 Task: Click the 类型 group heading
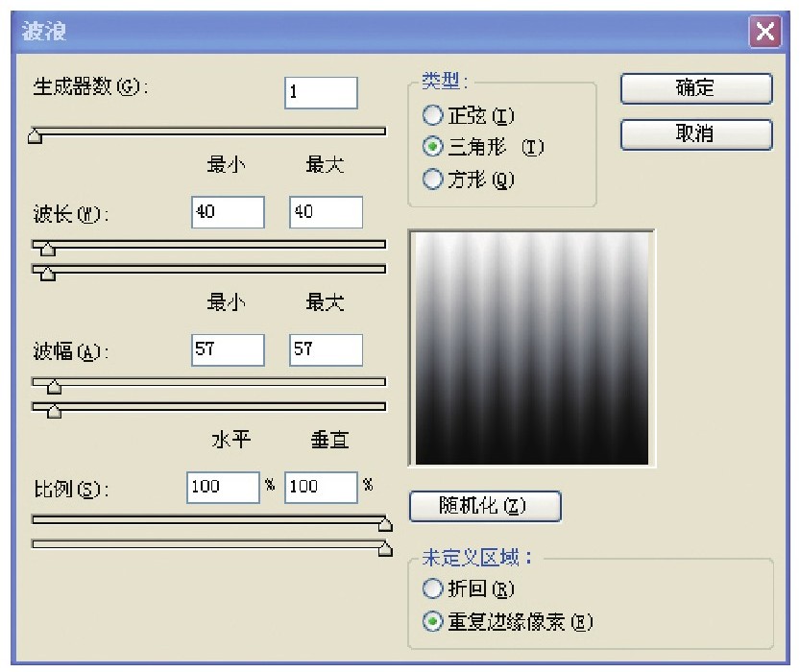(445, 81)
